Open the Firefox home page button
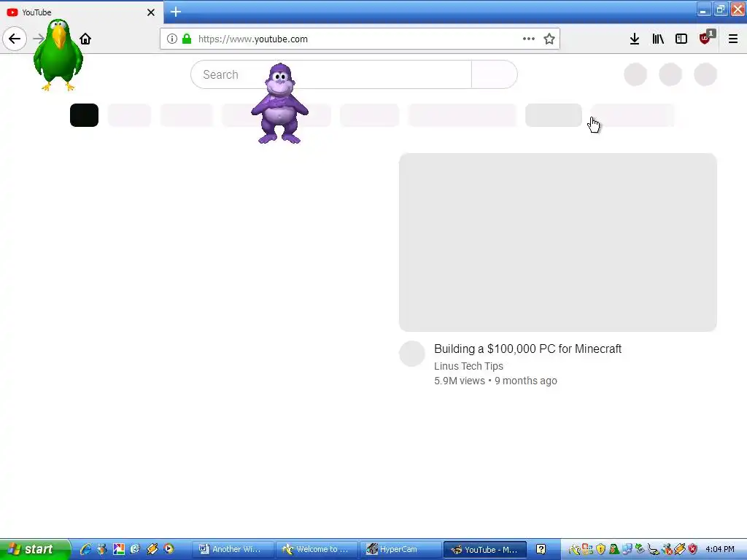The height and width of the screenshot is (560, 747). (x=85, y=39)
